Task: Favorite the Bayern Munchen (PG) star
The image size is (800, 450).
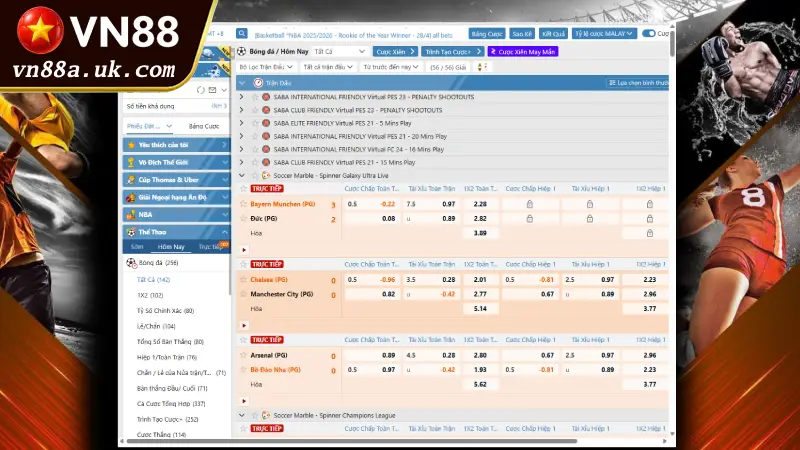Action: (243, 204)
